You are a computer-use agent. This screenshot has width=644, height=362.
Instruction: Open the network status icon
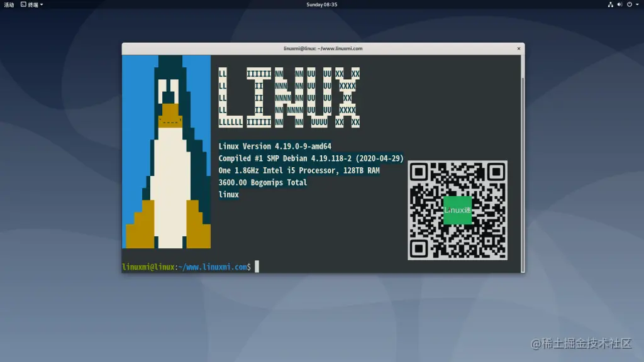click(x=610, y=4)
